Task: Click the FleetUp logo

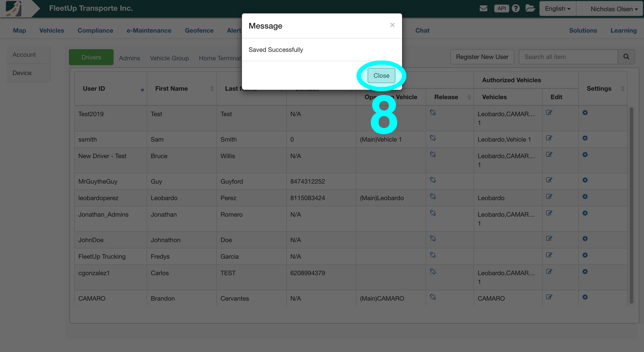Action: pos(14,8)
